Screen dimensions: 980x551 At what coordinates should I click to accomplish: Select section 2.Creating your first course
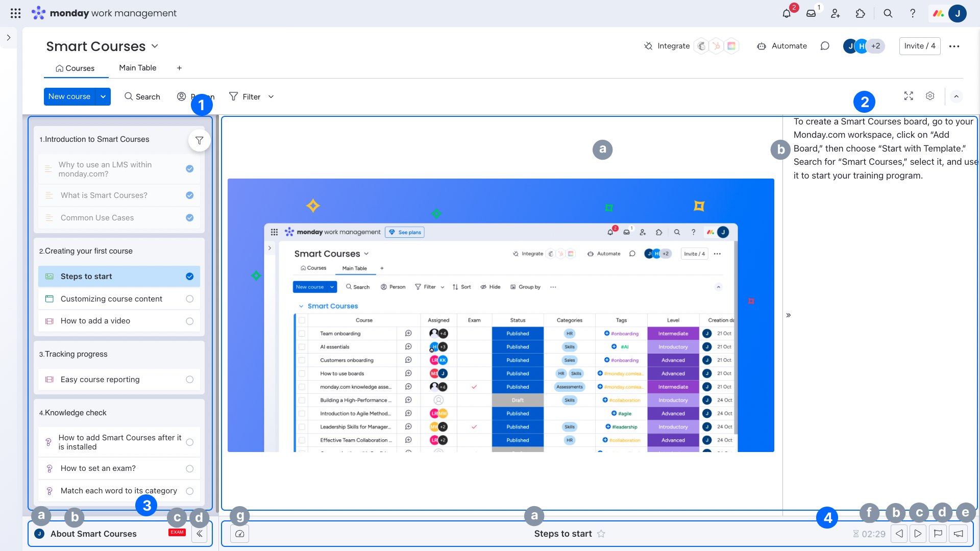(x=86, y=251)
